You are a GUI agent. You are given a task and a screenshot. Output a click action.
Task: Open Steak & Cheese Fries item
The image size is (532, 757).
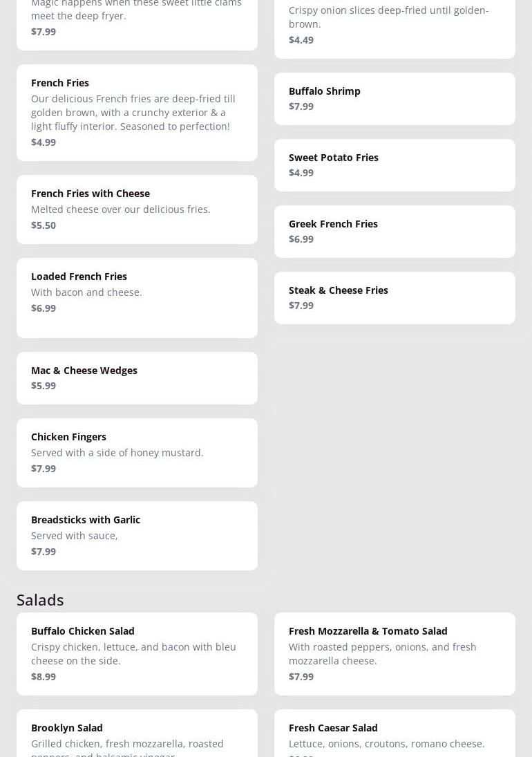tap(395, 298)
